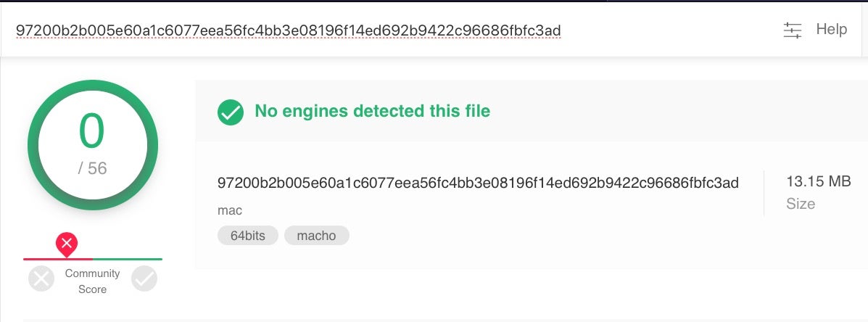Select the 64bits tag
Viewport: 868px width, 322px height.
coord(247,236)
